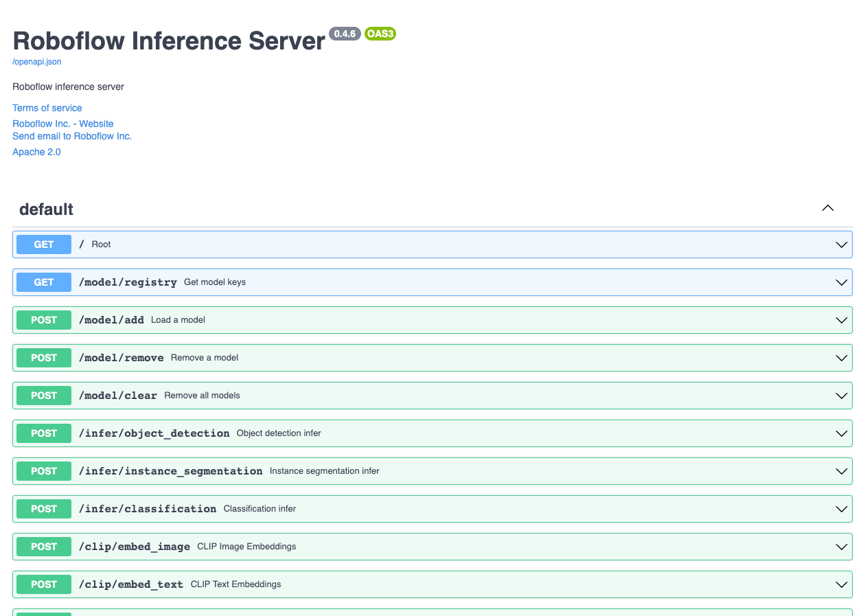Expand the /clip/embed_text chevron
865x616 pixels.
(x=841, y=584)
